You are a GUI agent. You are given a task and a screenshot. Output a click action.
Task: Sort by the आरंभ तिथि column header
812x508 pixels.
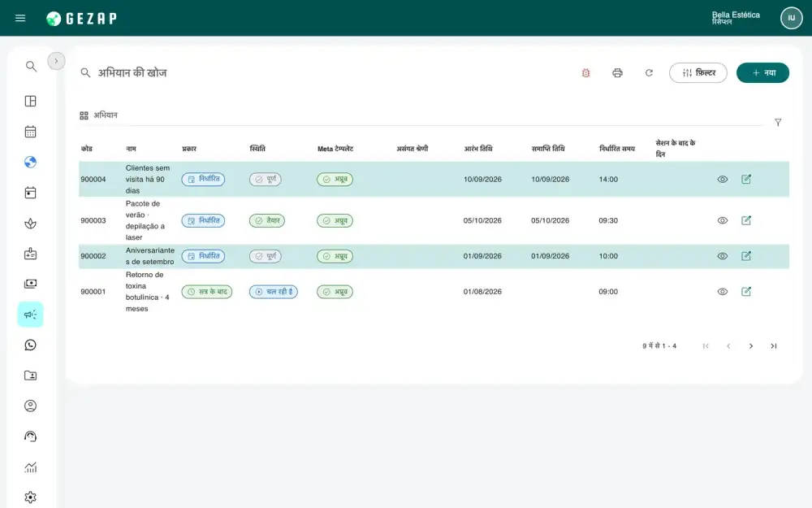click(478, 149)
